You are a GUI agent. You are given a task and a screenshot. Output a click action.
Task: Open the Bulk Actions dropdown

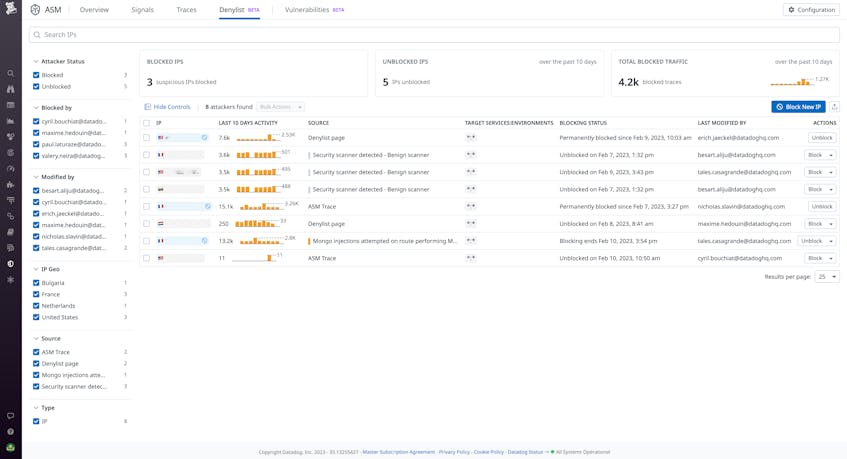[x=280, y=107]
